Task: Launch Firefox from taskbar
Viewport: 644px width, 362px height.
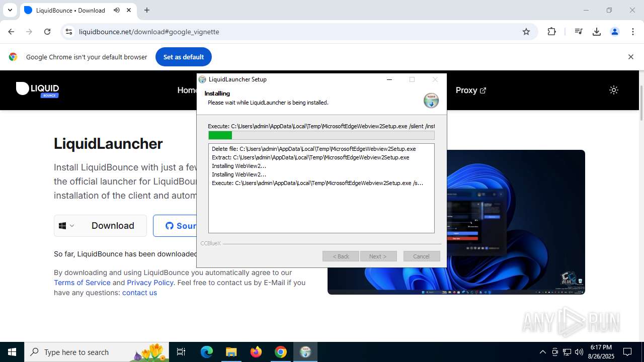Action: 256,352
